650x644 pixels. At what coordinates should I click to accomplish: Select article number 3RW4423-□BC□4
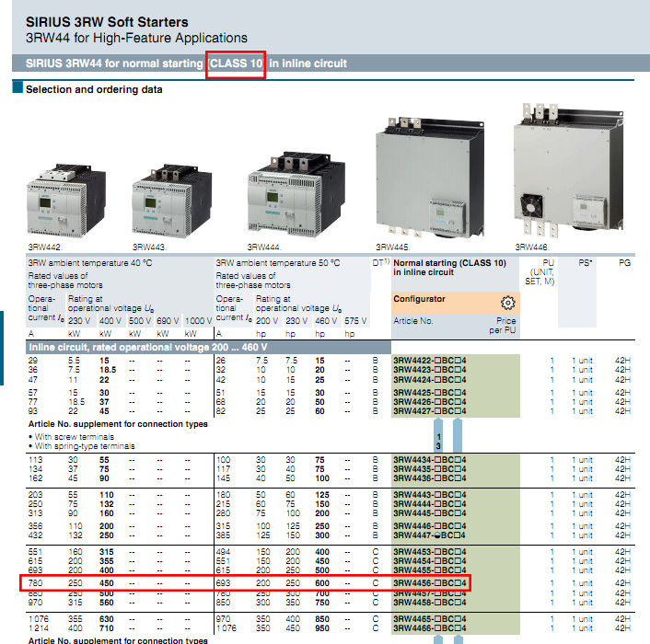pos(429,370)
